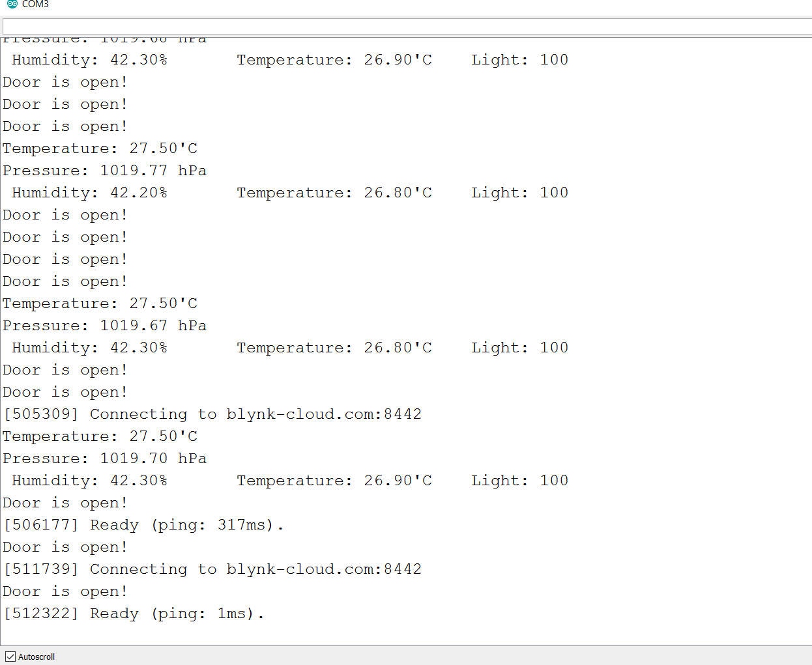Click the 'Pressure: 1019.67 hPa' line
This screenshot has height=665, width=812.
pos(105,326)
